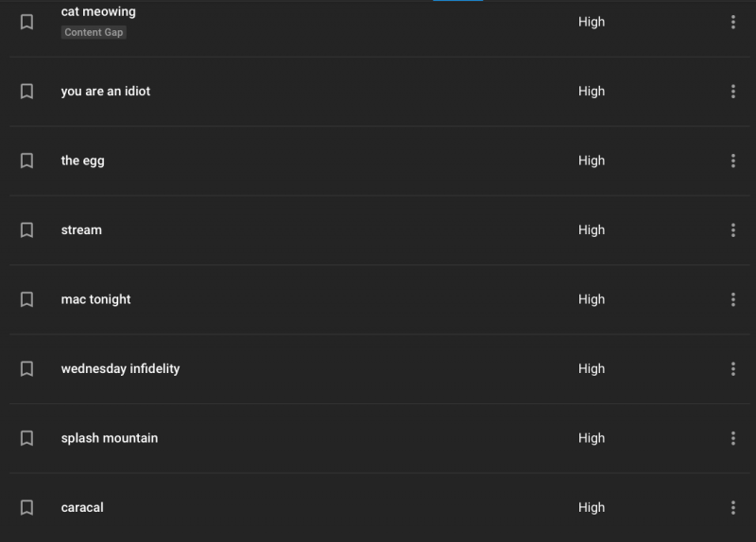756x542 pixels.
Task: Click the 'Content Gap' tag
Action: click(x=94, y=32)
